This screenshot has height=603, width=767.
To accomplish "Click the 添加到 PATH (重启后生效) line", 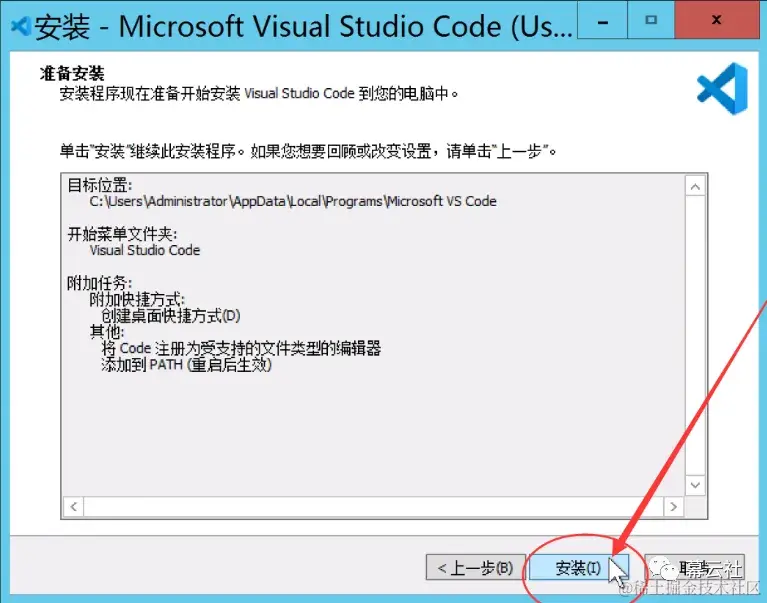I will point(186,365).
